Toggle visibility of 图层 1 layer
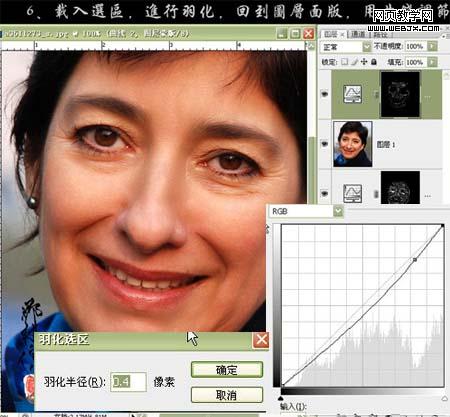The width and height of the screenshot is (450, 417). [x=324, y=144]
